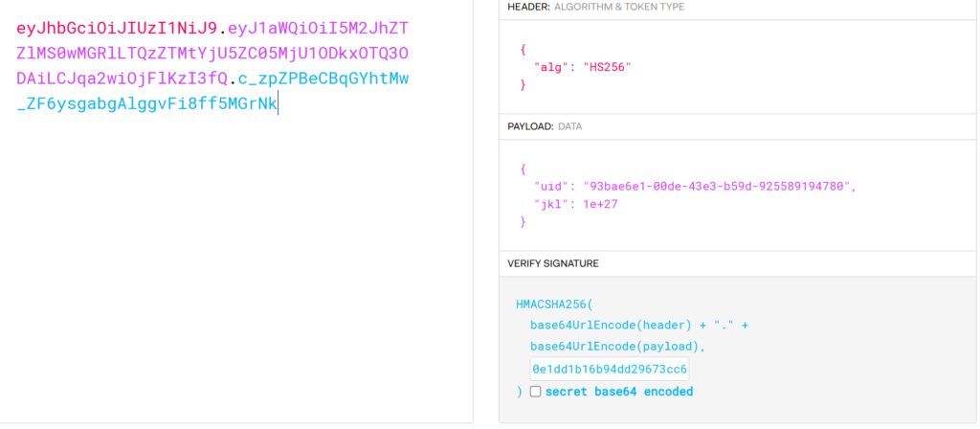Enable the secret base64 encoded checkbox

click(x=536, y=392)
